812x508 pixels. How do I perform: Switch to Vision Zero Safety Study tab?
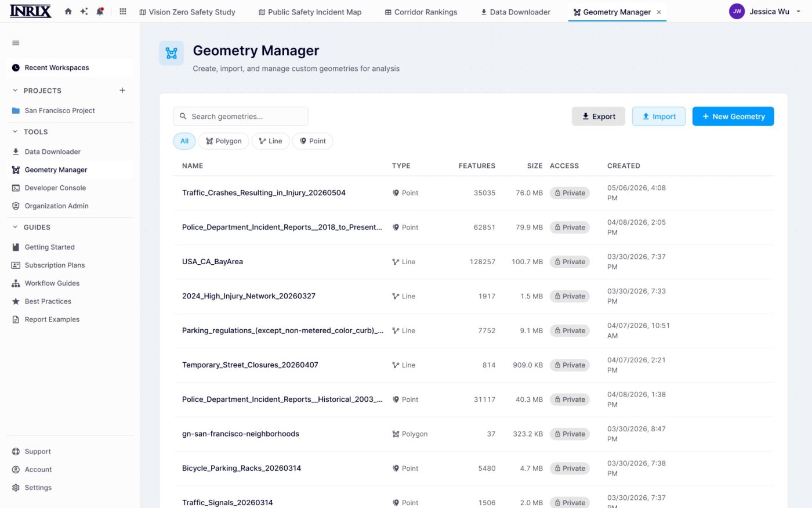click(x=187, y=12)
